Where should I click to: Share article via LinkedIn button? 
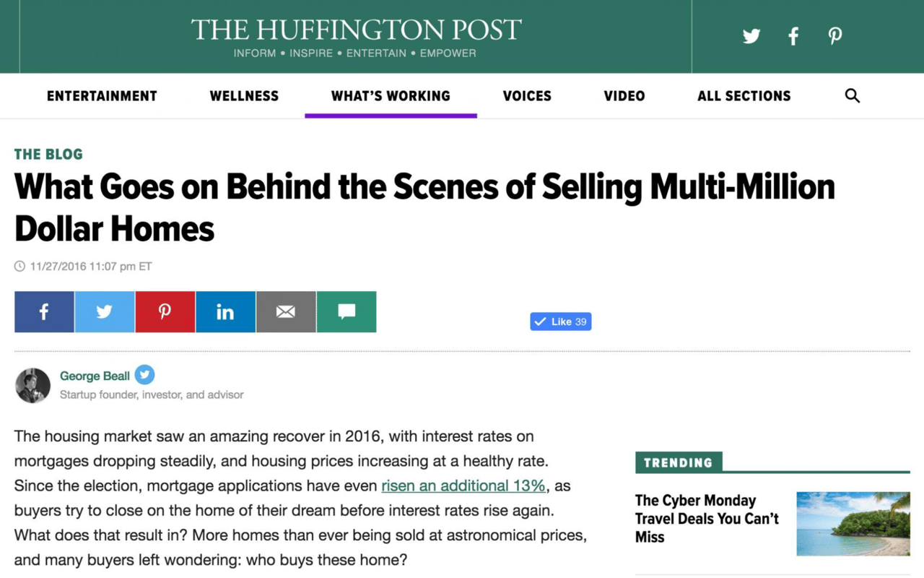tap(225, 311)
